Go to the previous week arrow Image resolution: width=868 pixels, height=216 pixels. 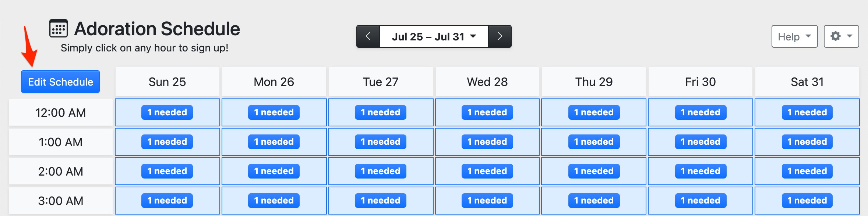pyautogui.click(x=368, y=36)
